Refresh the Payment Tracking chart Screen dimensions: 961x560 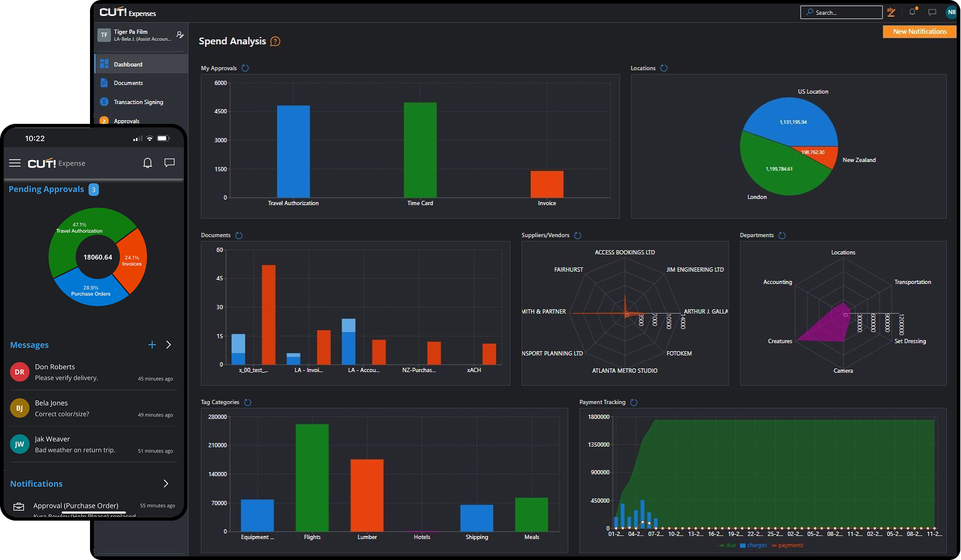tap(634, 402)
